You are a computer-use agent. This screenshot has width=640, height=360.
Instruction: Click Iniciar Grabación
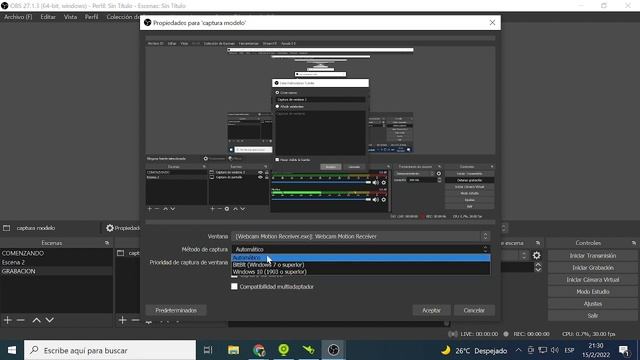[x=593, y=268]
